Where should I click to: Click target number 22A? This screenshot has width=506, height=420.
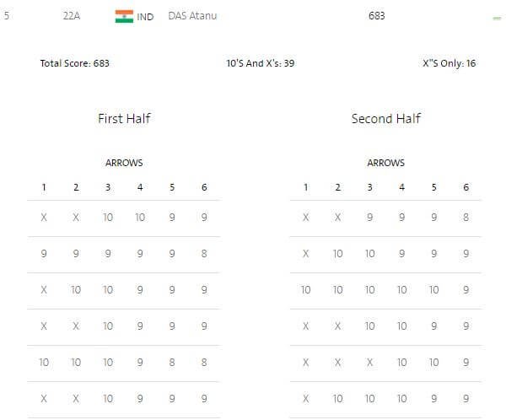tap(72, 16)
